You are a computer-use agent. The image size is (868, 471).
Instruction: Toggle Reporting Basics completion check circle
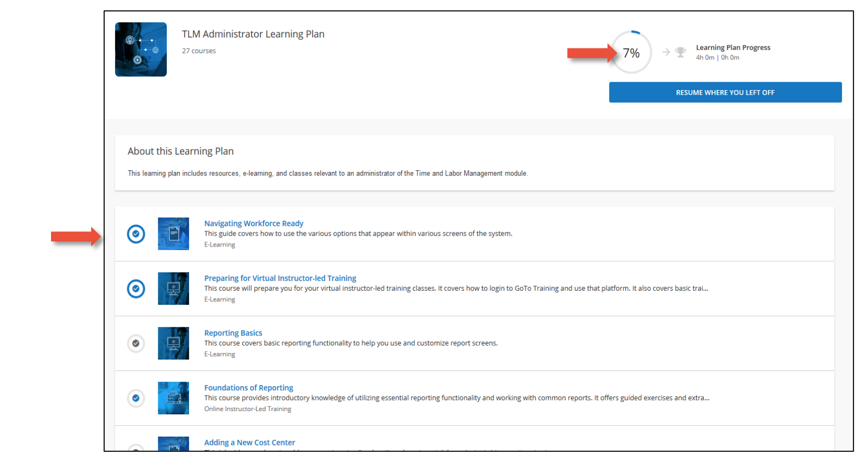(x=136, y=343)
